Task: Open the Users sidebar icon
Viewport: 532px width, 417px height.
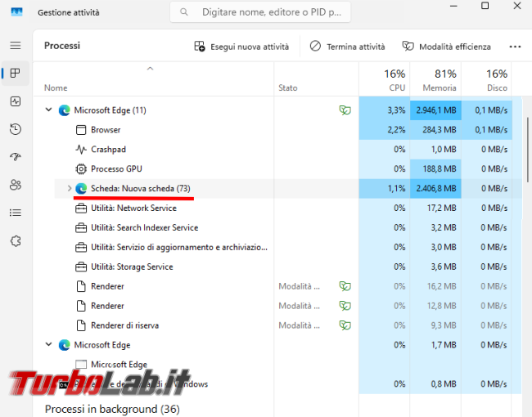Action: point(16,185)
